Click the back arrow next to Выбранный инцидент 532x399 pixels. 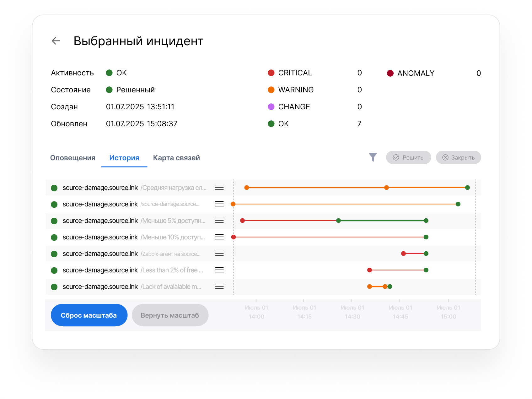[x=56, y=41]
